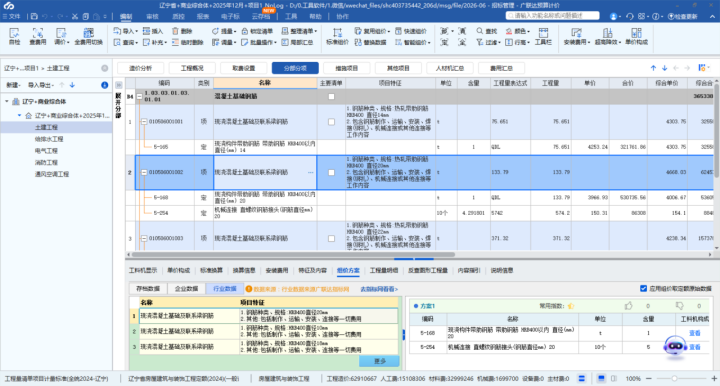Tick 主要清单 checkbox for row 010506001002
This screenshot has height=386, width=720.
tap(332, 172)
